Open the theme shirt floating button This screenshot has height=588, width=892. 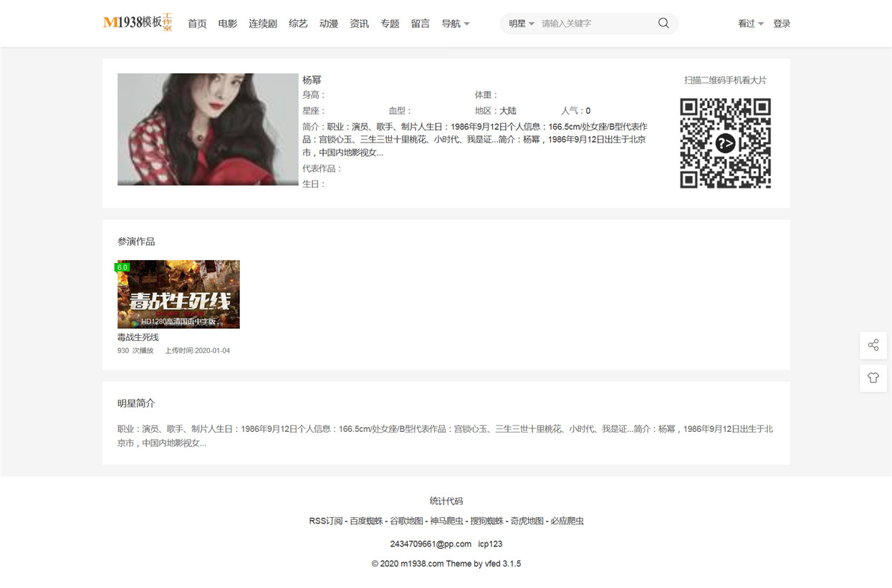pos(873,377)
